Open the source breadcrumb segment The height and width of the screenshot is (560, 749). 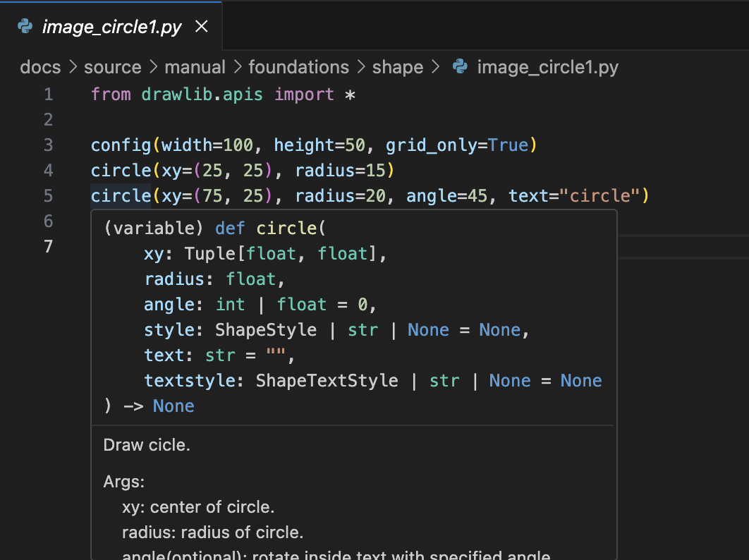click(113, 67)
